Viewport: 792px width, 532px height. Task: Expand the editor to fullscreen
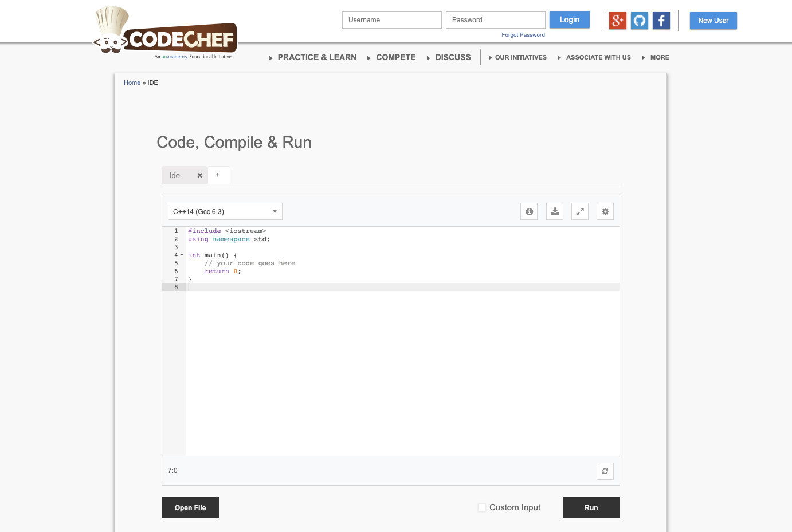point(579,211)
